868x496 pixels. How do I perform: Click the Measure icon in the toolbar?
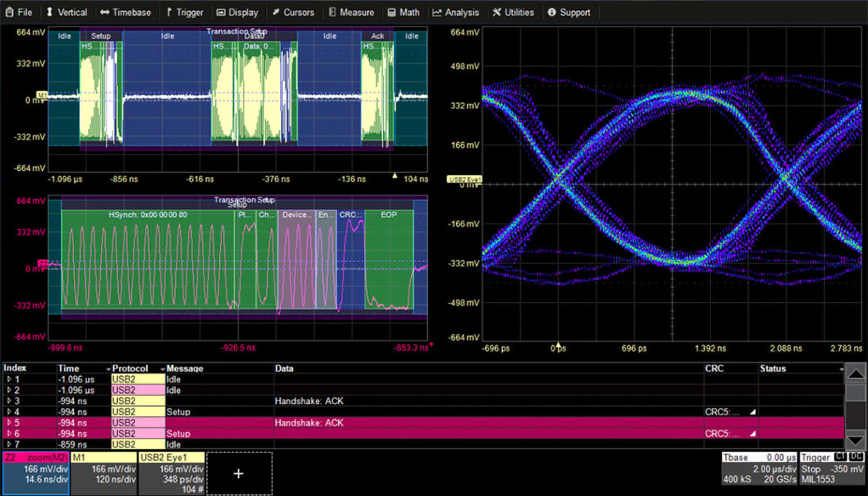pyautogui.click(x=331, y=12)
